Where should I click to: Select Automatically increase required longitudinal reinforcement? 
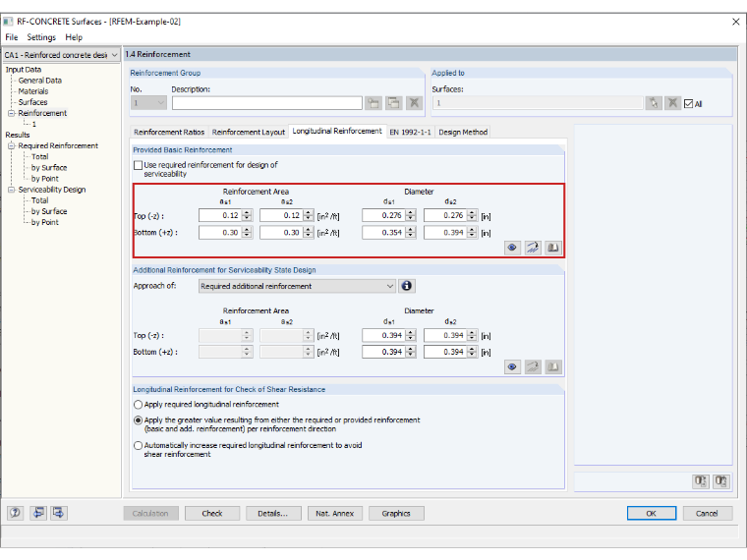(139, 445)
